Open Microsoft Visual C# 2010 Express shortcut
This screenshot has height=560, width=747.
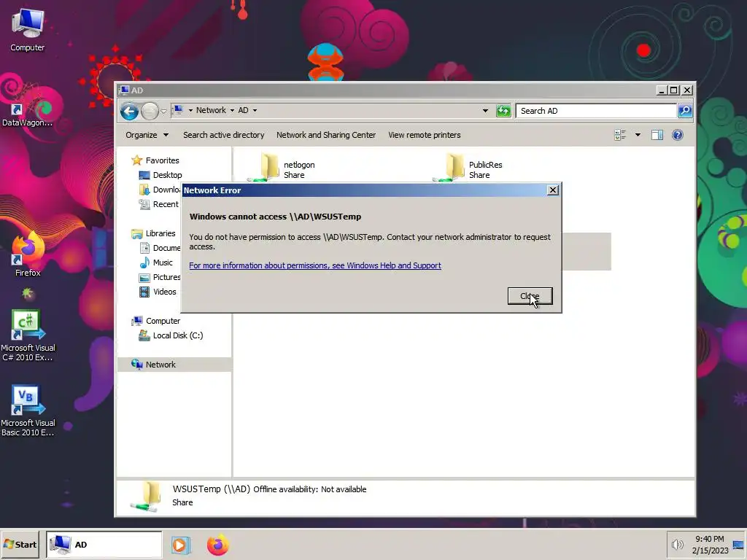[x=28, y=335]
